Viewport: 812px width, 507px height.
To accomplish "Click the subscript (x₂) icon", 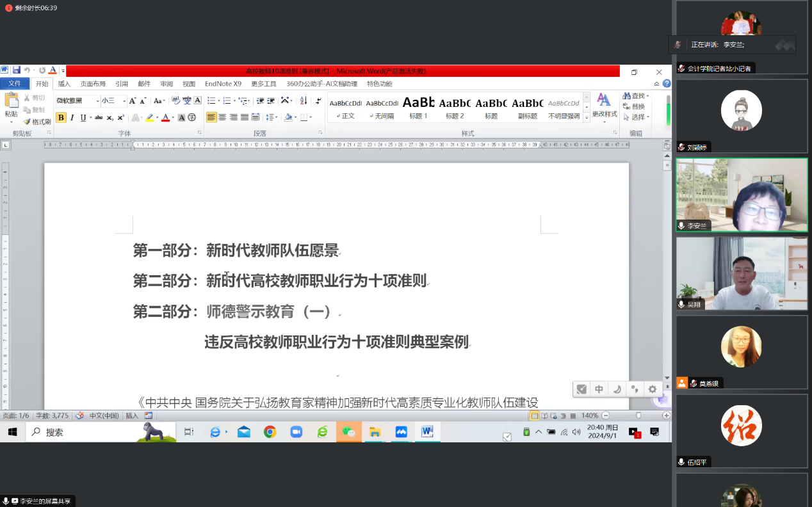I will pyautogui.click(x=110, y=118).
